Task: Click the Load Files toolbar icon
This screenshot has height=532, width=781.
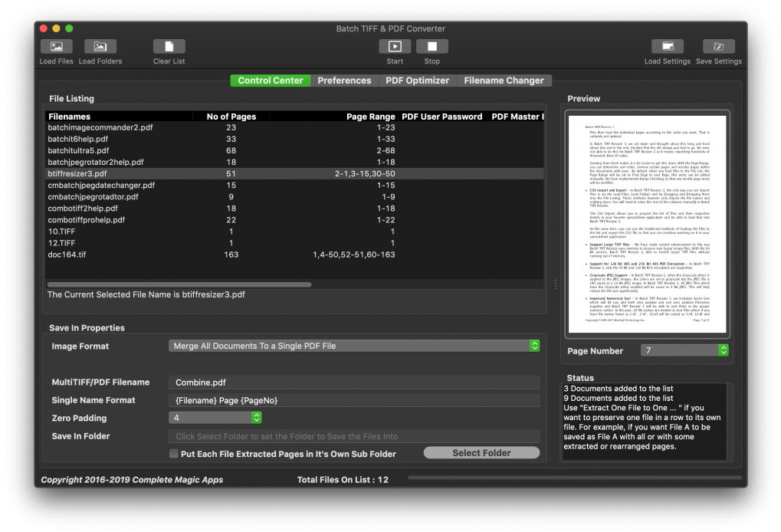Action: [x=56, y=47]
